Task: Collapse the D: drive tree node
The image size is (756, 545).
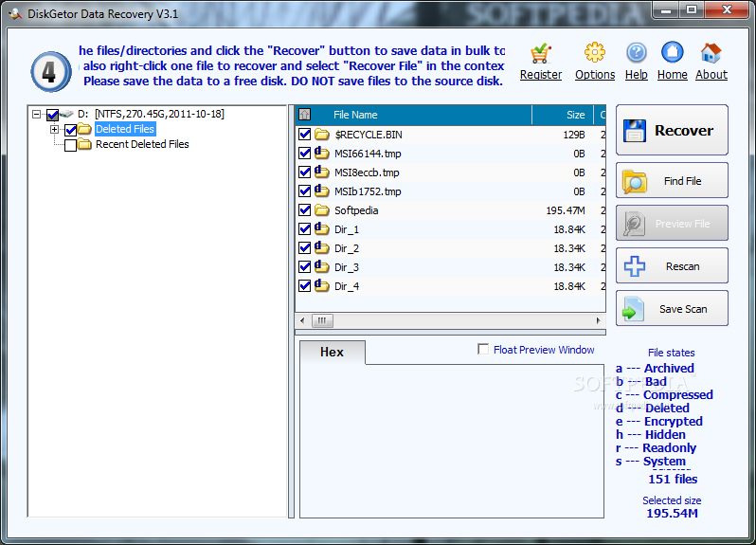Action: tap(36, 115)
